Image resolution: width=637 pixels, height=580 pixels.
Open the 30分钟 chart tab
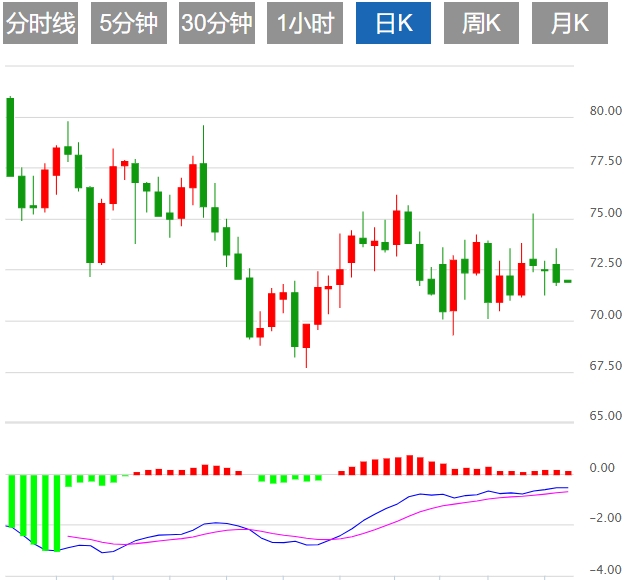click(x=217, y=24)
